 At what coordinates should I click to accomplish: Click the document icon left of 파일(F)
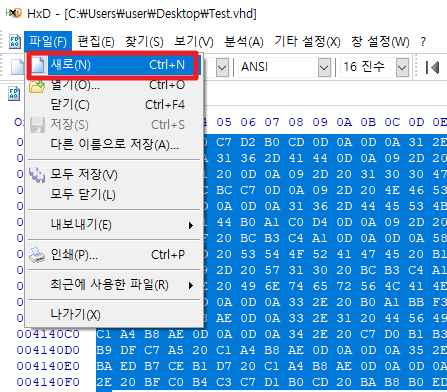click(15, 42)
